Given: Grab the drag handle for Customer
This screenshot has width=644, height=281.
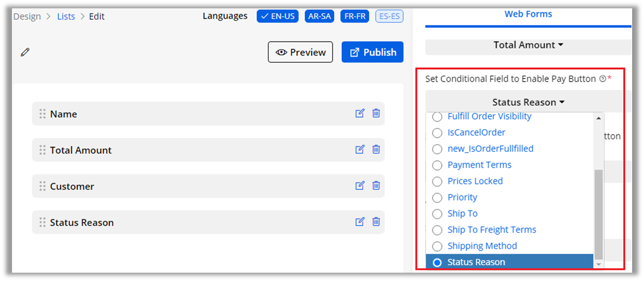Looking at the screenshot, I should (42, 186).
